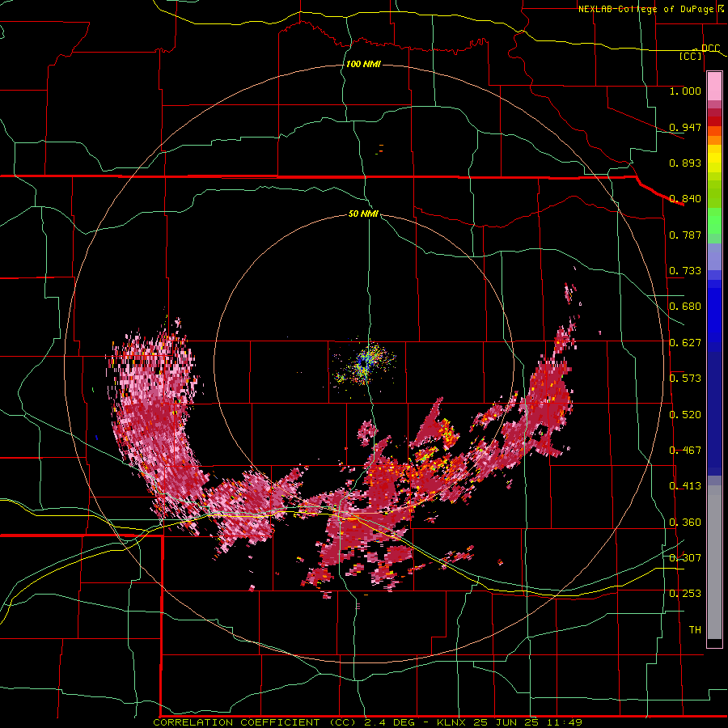The image size is (728, 728).
Task: Select the 0.307 legend value
Action: pos(685,558)
